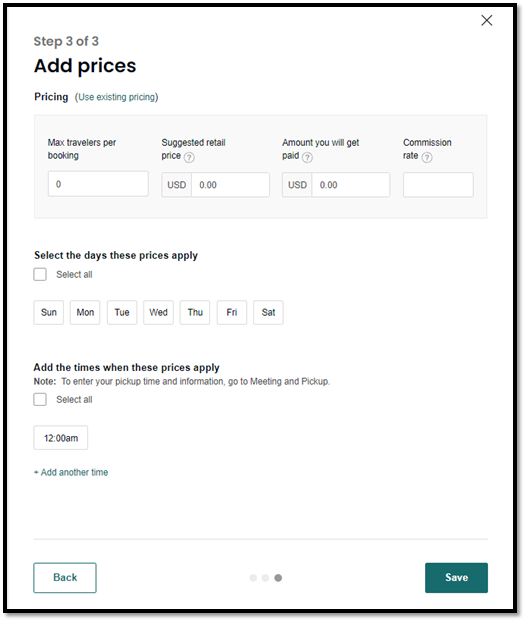Click the Commission rate help icon
Screen dimensions: 526x622
coord(427,157)
